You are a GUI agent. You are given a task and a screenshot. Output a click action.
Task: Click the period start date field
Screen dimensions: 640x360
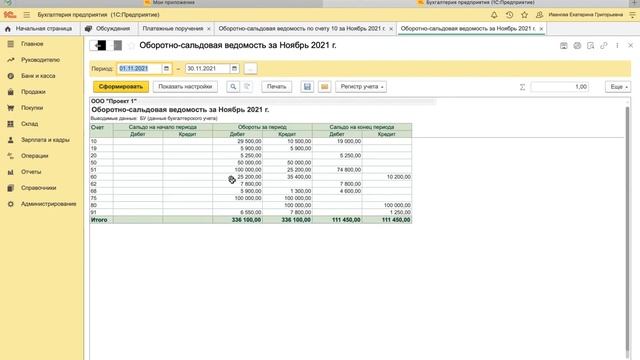click(x=139, y=69)
